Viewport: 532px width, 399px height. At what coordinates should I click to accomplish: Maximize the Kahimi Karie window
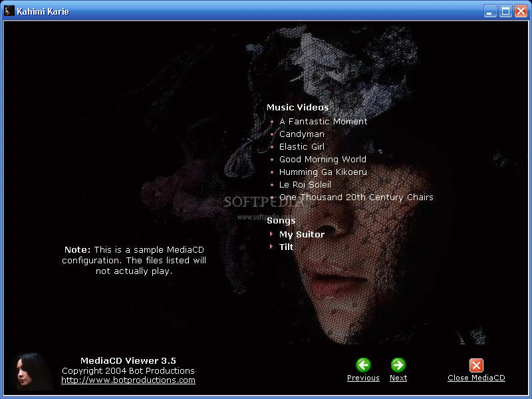pyautogui.click(x=505, y=11)
